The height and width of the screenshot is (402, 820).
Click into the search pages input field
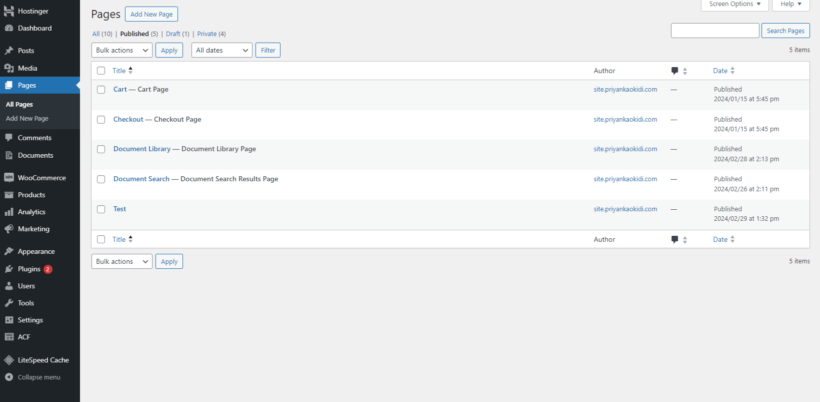715,31
